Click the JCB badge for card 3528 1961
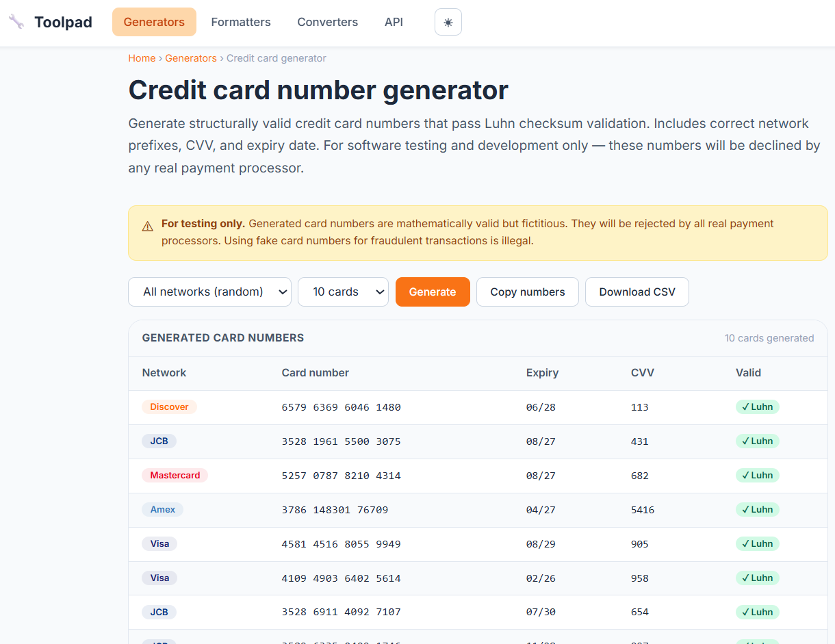This screenshot has width=835, height=644. [x=159, y=441]
